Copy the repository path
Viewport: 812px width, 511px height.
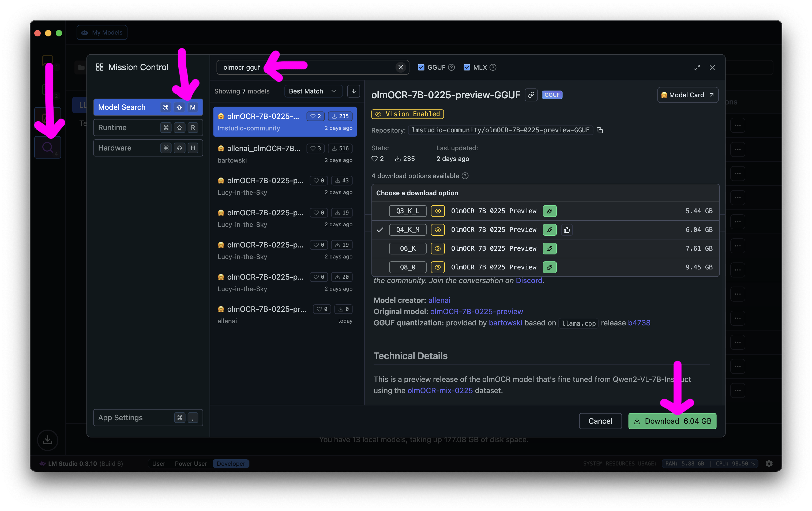600,130
